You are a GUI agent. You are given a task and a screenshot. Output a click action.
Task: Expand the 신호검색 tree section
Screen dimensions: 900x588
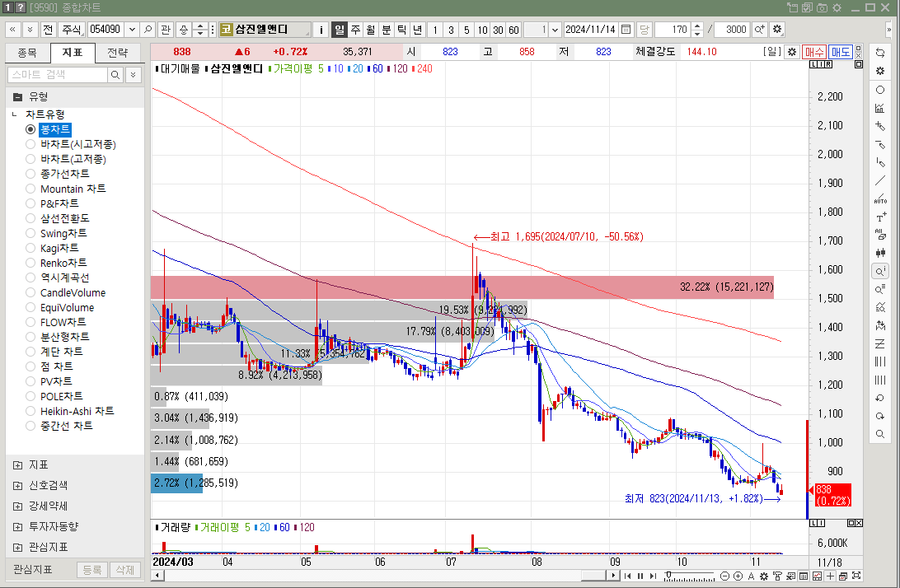pos(18,485)
